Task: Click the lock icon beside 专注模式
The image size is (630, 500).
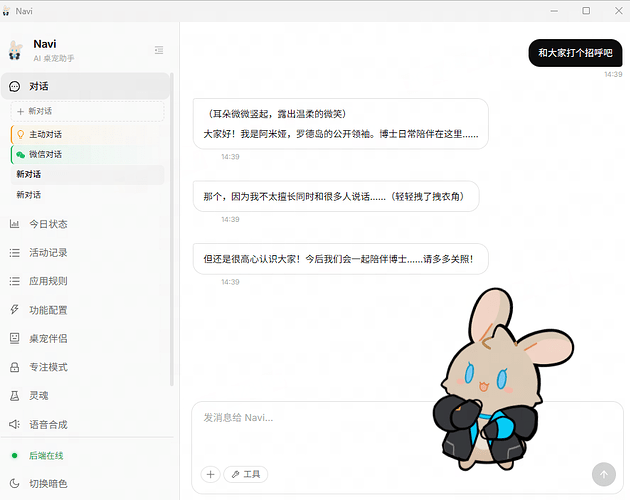Action: coord(14,367)
